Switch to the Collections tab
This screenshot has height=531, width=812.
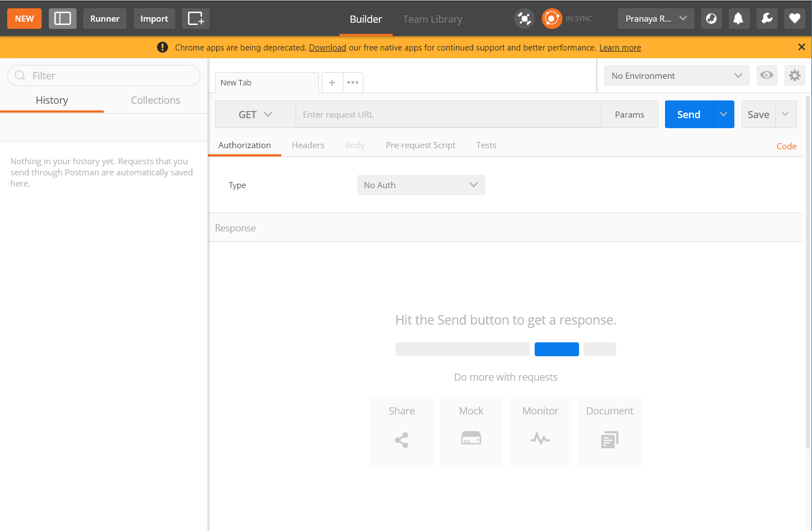[x=155, y=100]
